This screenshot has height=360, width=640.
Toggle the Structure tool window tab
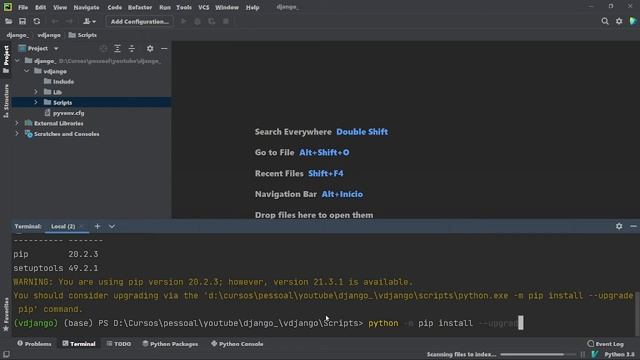6,101
